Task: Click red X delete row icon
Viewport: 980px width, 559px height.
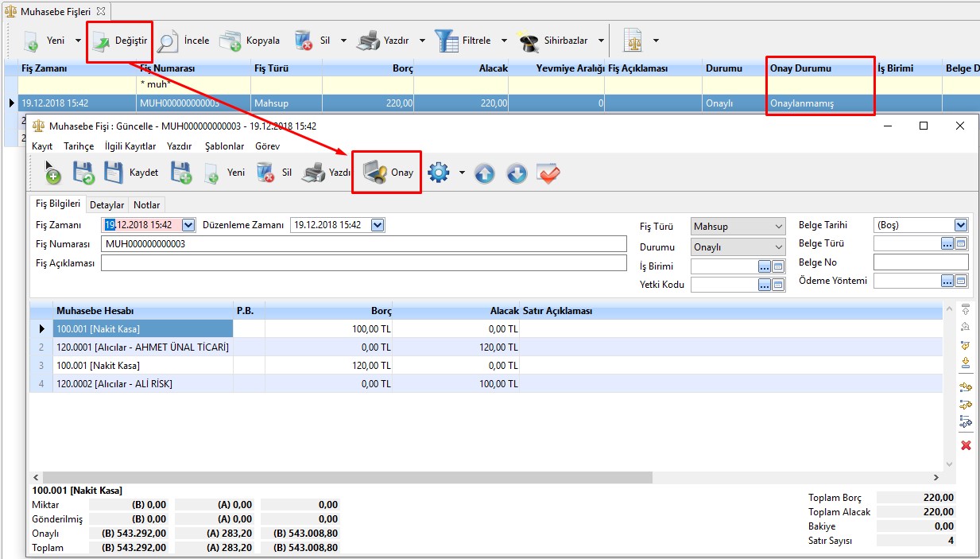Action: 966,445
